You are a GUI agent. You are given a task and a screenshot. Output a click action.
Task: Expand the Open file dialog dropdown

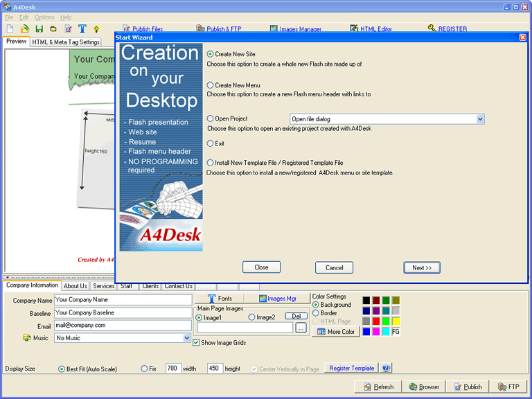(480, 119)
